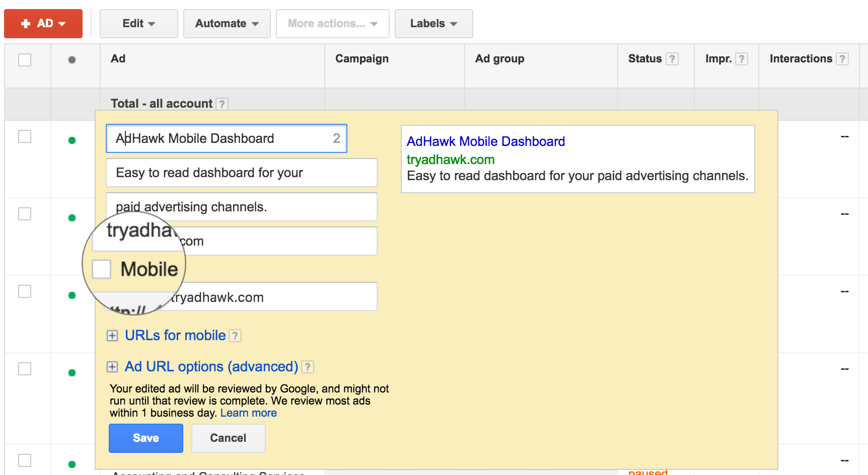868x475 pixels.
Task: Sort by the Campaign column header
Action: tap(362, 58)
